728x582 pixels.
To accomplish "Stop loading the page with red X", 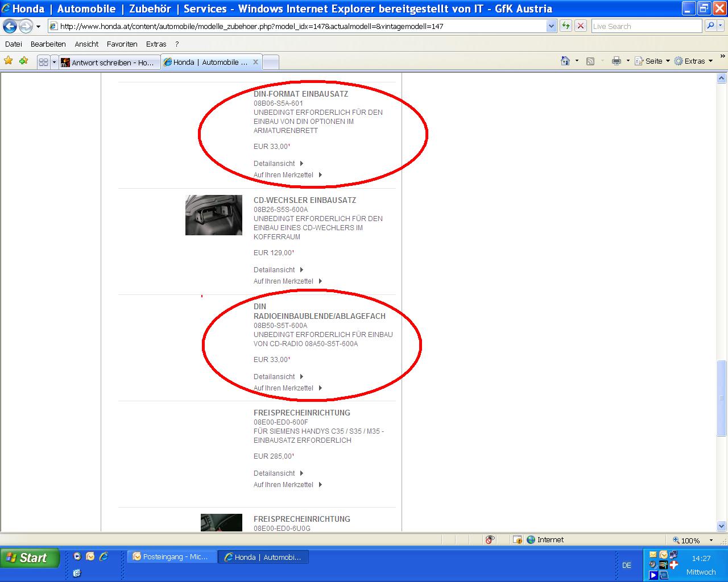I will (581, 26).
